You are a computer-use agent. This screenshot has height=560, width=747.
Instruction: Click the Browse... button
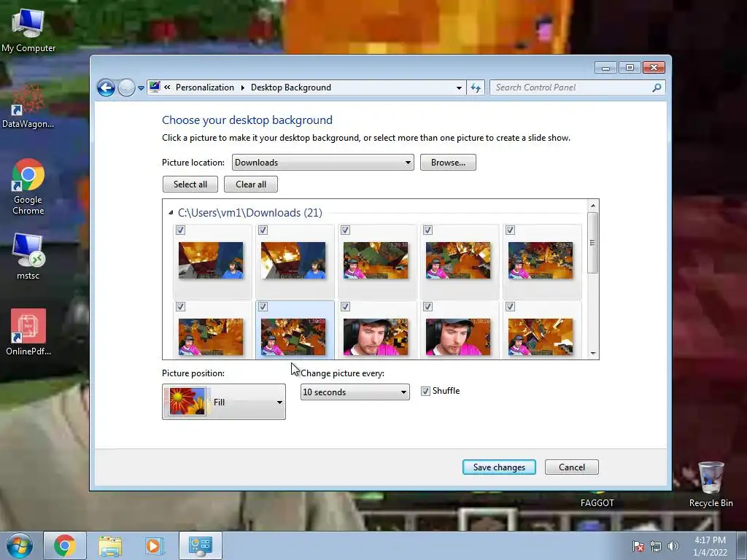[448, 163]
